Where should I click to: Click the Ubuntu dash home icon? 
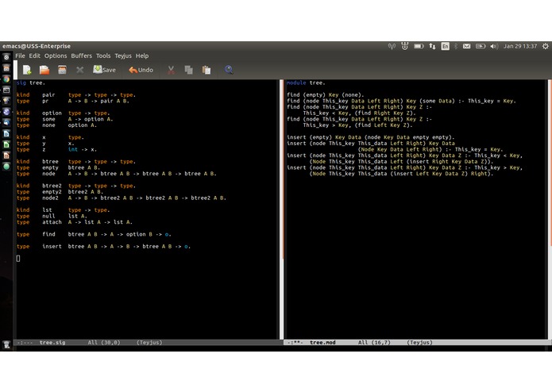(6, 56)
